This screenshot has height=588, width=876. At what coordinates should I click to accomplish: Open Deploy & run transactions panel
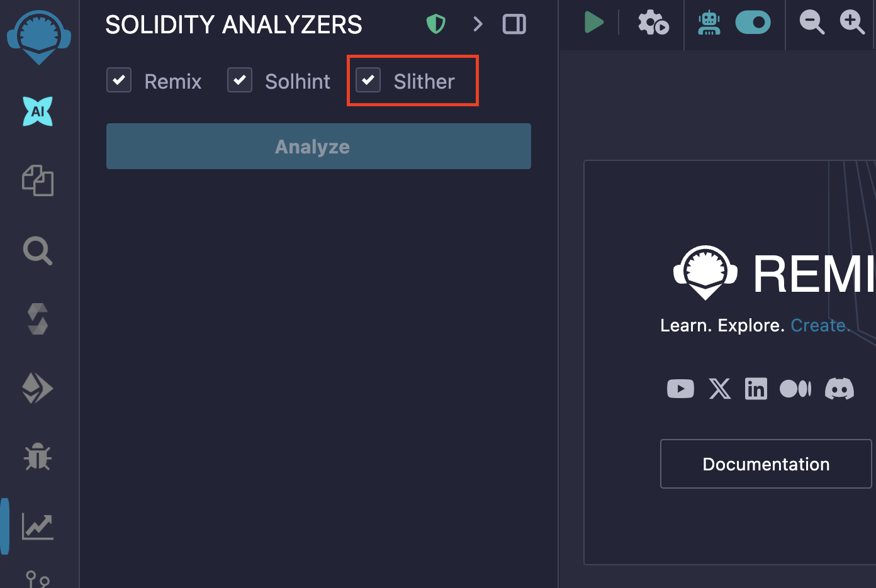(38, 388)
